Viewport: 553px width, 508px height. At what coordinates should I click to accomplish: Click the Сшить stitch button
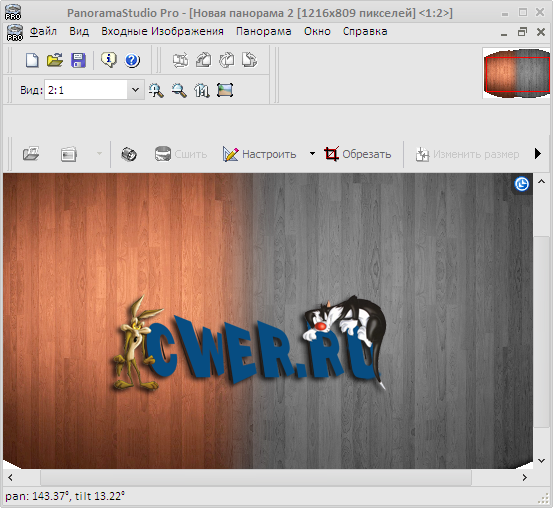pyautogui.click(x=181, y=154)
